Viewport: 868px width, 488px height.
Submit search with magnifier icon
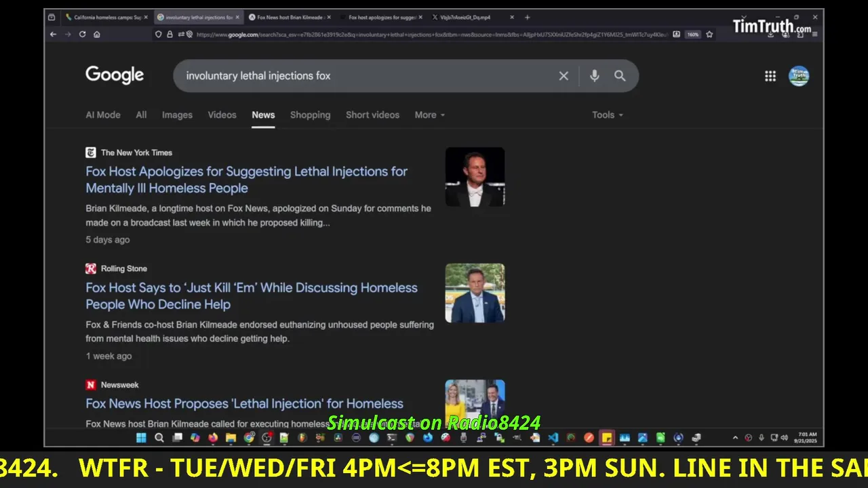pyautogui.click(x=620, y=76)
